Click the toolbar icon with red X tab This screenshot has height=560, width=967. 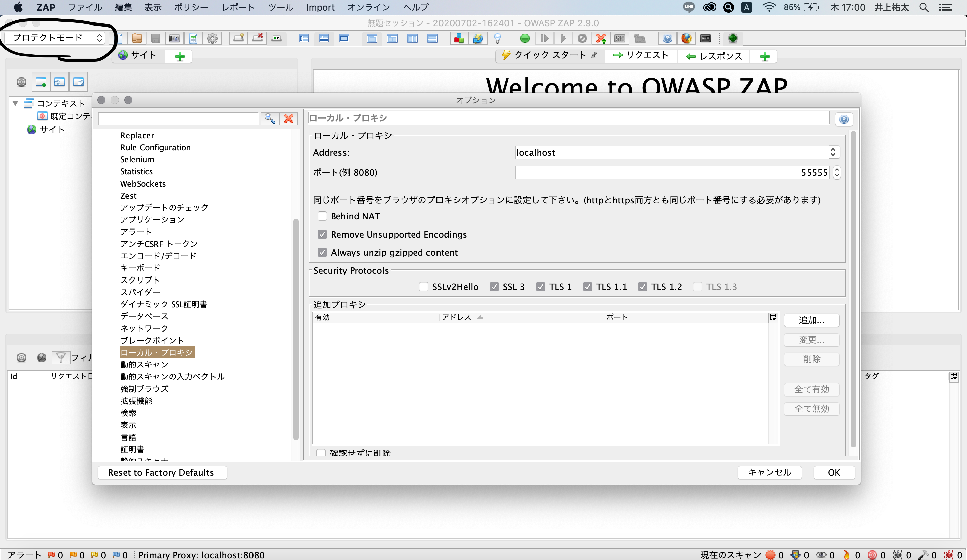pyautogui.click(x=257, y=38)
